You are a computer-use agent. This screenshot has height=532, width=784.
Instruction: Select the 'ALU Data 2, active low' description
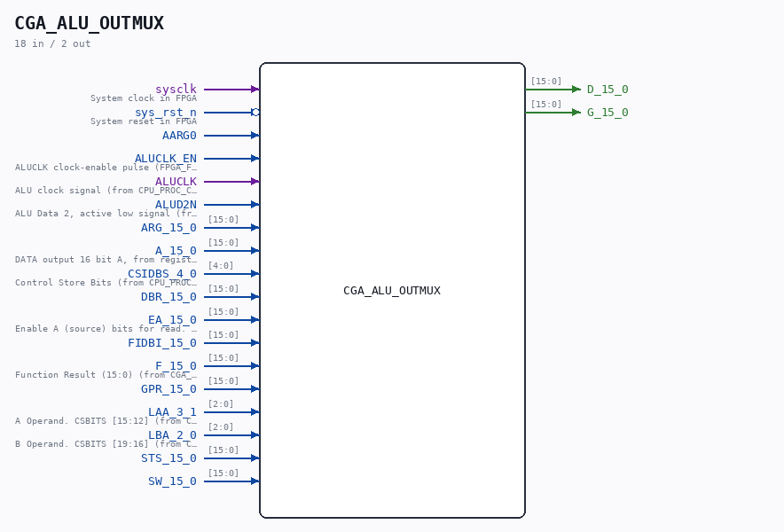(x=106, y=213)
